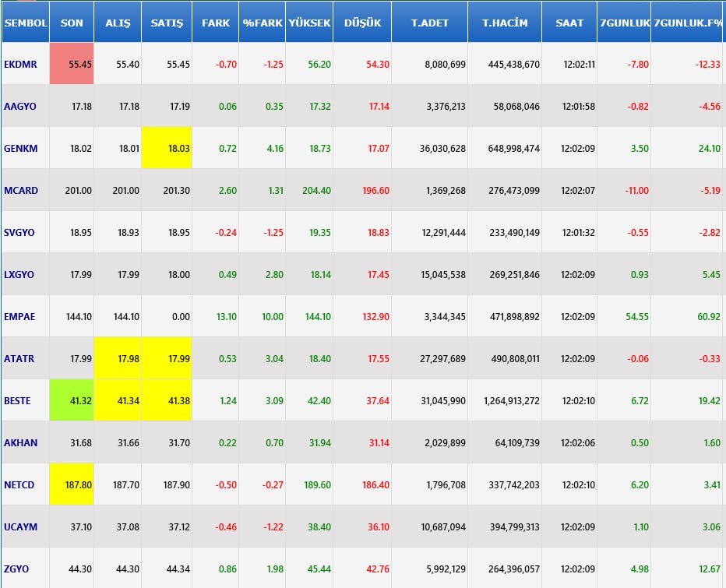Screen dimensions: 726x588
Task: Click BESTE volume 1,264,913,272
Action: click(x=512, y=401)
